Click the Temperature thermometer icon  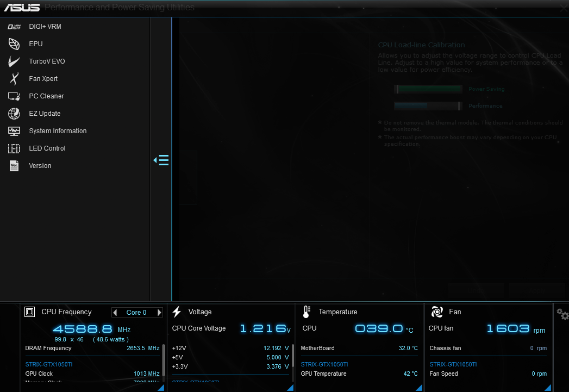(307, 312)
